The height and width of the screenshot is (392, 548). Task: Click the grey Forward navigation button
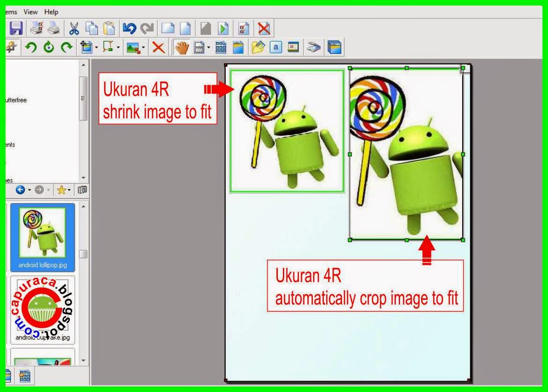coord(39,189)
